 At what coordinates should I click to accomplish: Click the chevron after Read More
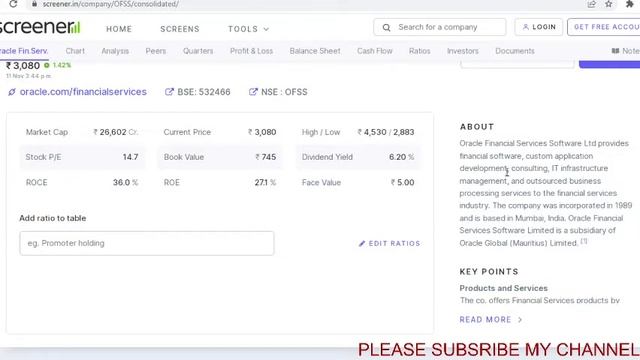[520, 320]
